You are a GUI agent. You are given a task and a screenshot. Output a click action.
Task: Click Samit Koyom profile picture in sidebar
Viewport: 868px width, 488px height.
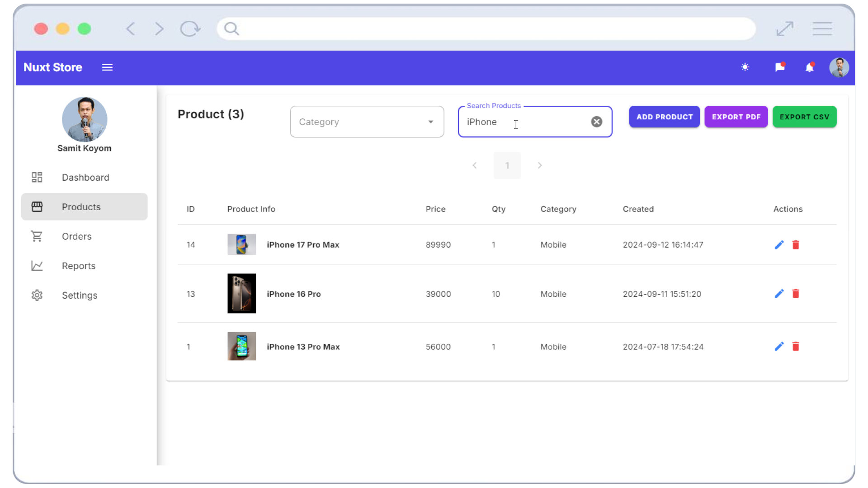click(x=85, y=119)
